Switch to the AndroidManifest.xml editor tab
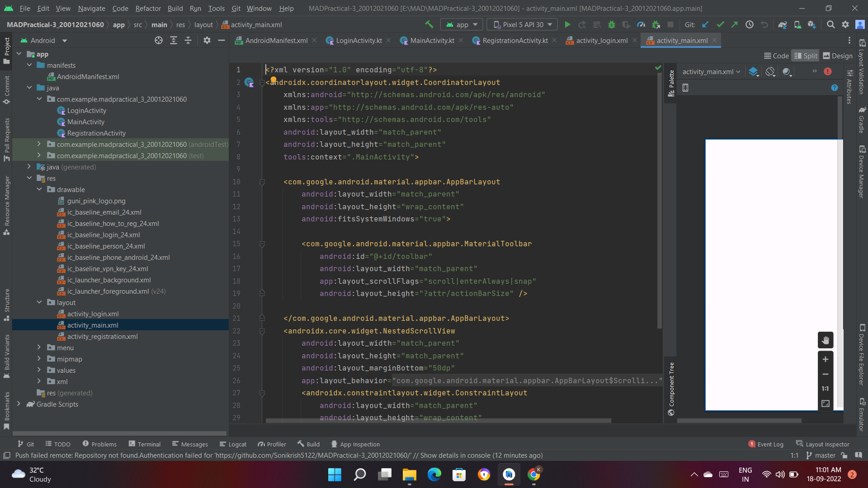 click(x=276, y=40)
